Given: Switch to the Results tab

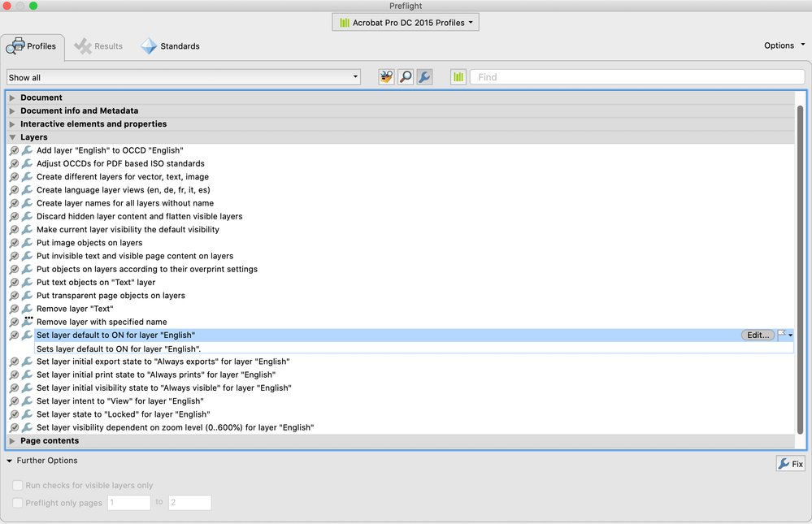Looking at the screenshot, I should (98, 46).
